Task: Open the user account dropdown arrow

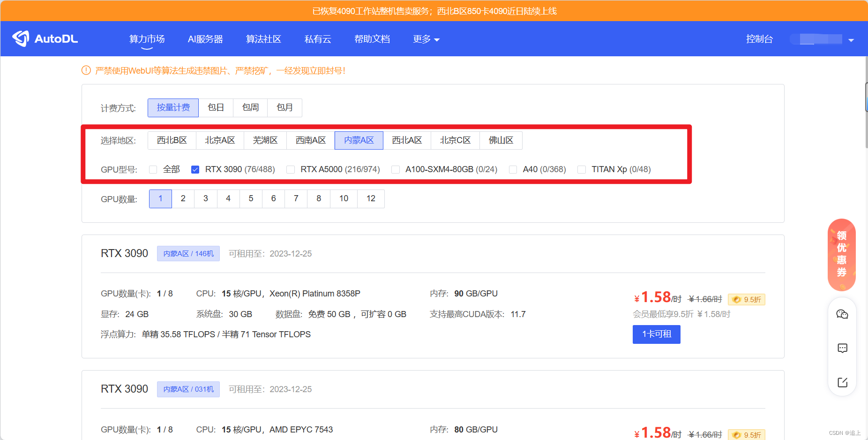Action: 851,40
